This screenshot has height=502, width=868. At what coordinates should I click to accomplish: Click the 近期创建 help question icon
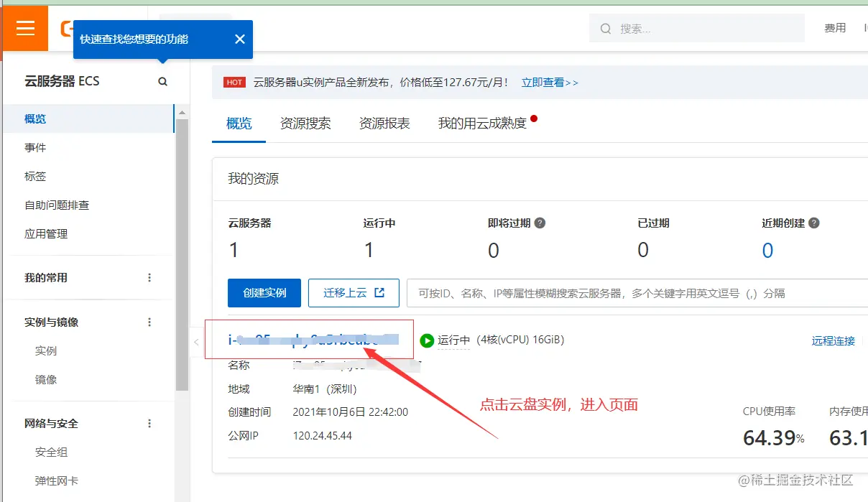pos(814,223)
